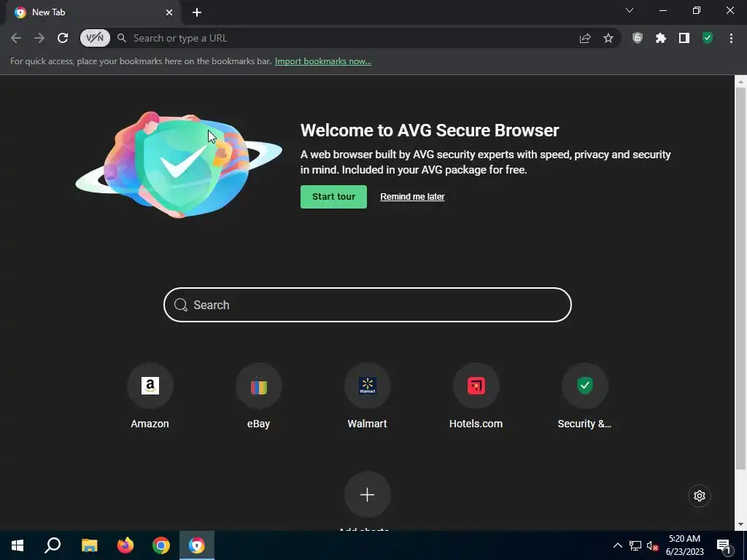
Task: Show the side panel
Action: click(684, 38)
